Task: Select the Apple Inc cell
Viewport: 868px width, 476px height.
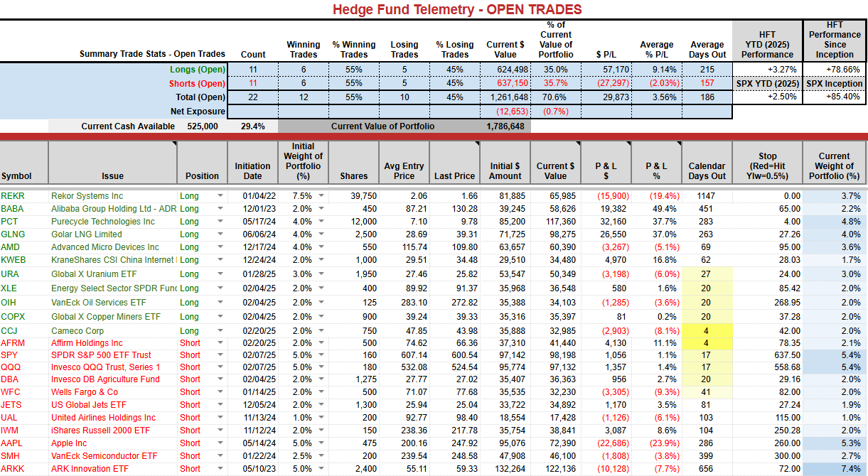Action: (x=112, y=443)
